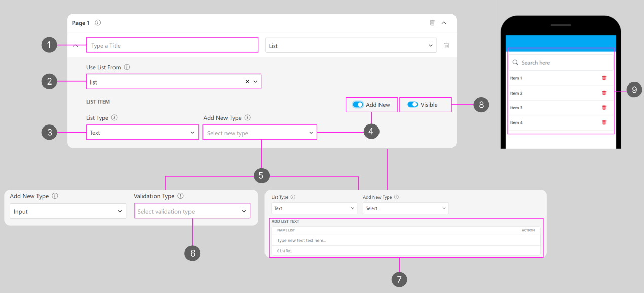This screenshot has width=644, height=293.
Task: Delete the List component row trash icon
Action: [446, 46]
